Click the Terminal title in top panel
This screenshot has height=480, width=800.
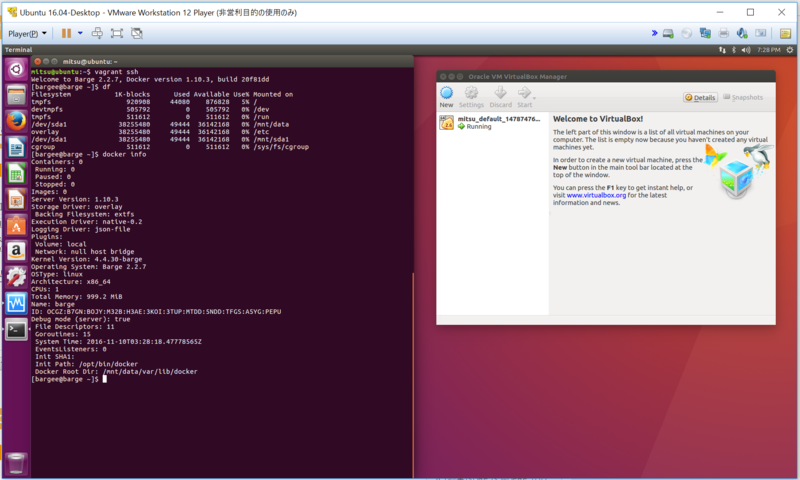pyautogui.click(x=18, y=50)
